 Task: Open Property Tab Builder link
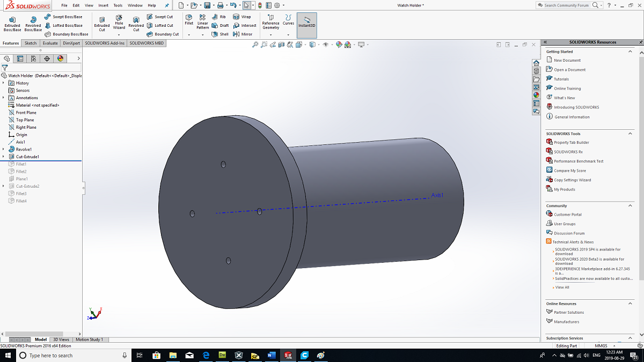[572, 143]
